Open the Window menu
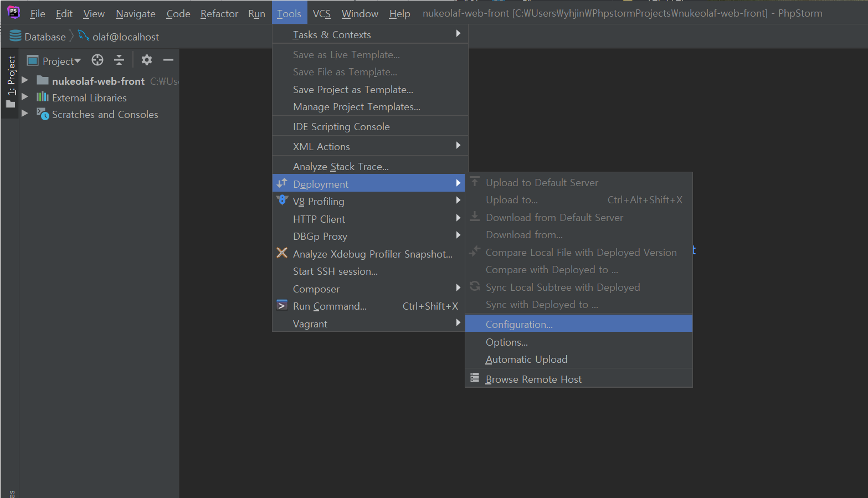868x498 pixels. 360,13
